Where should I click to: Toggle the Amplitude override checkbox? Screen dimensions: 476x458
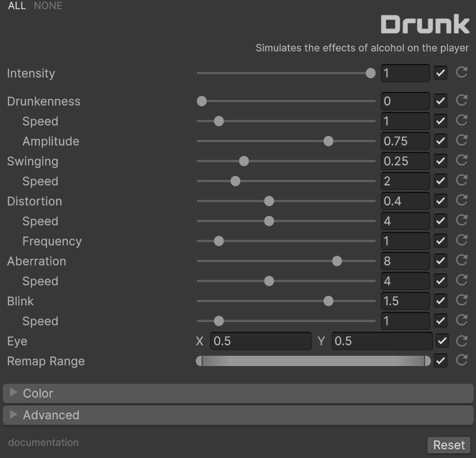(x=440, y=141)
